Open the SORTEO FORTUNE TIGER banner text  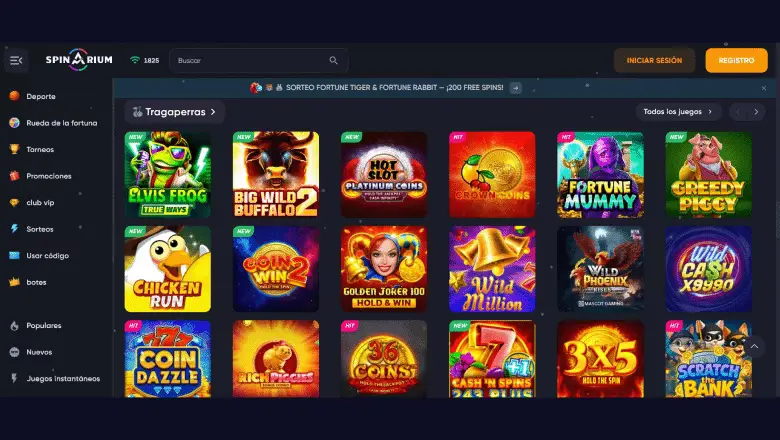394,88
